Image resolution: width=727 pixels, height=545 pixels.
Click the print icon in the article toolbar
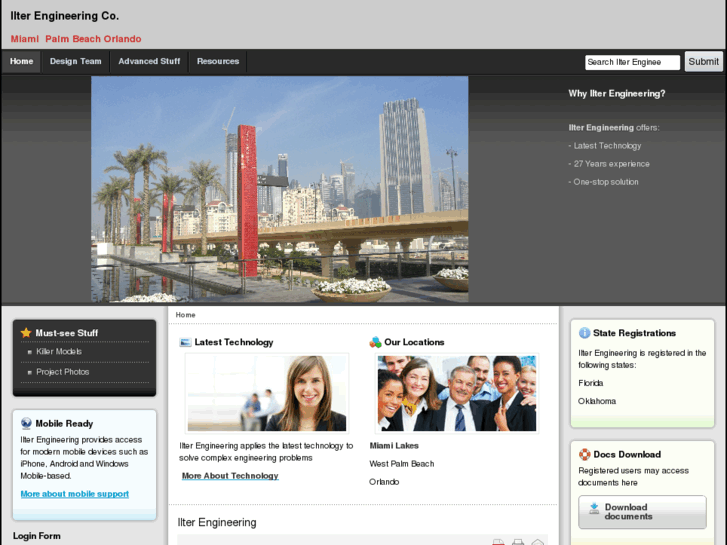518,542
